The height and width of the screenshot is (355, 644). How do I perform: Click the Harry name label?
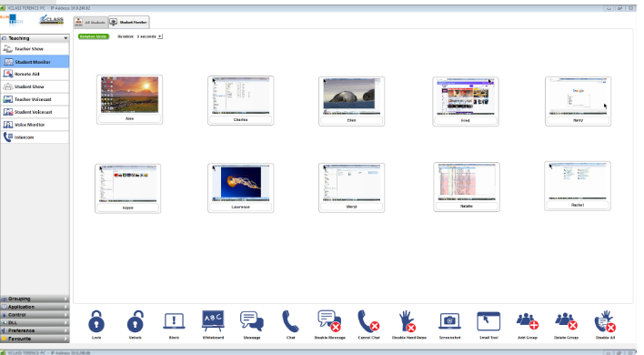pos(578,120)
